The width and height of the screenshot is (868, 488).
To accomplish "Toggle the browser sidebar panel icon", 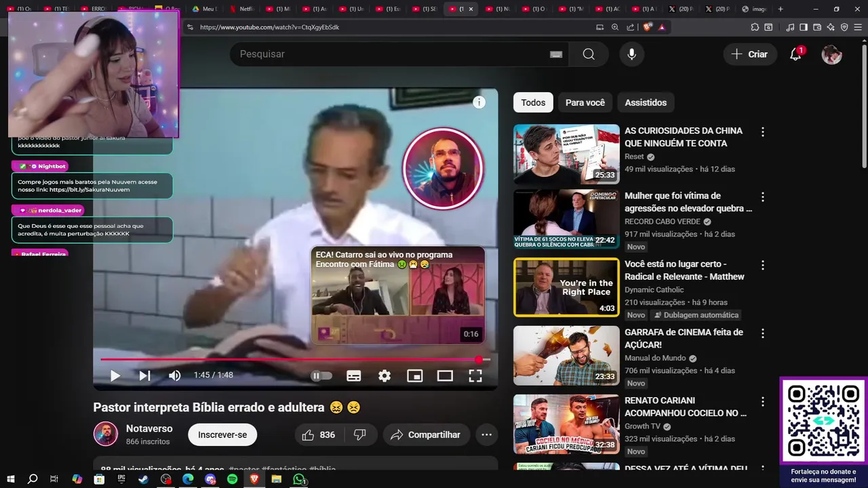I will (804, 27).
